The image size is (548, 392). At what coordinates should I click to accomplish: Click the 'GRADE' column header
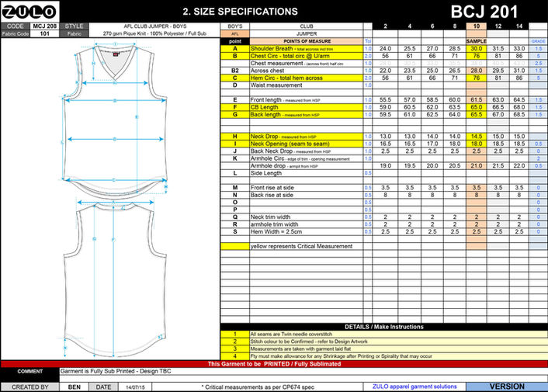point(538,41)
